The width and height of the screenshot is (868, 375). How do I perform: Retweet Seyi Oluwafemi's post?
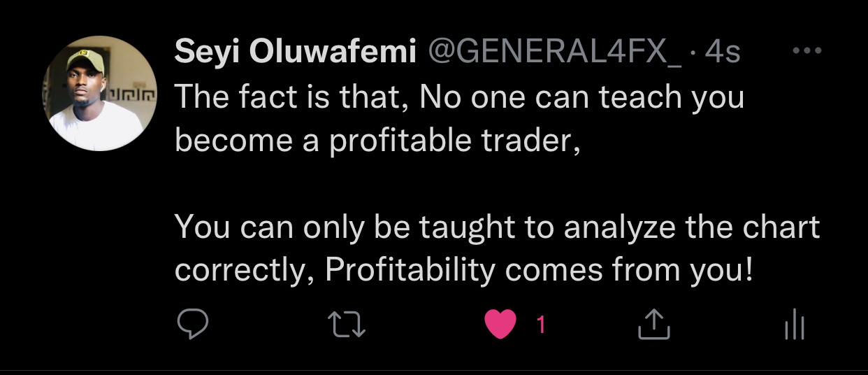point(347,325)
